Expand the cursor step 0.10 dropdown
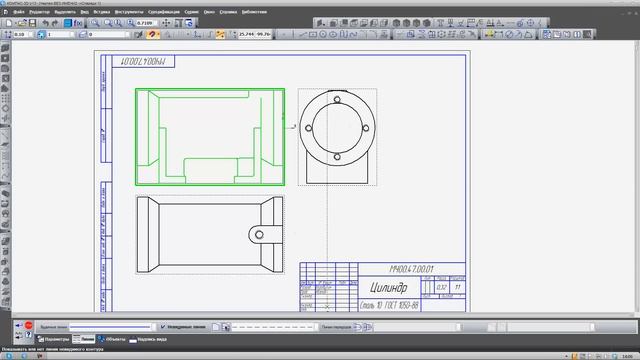Viewport: 640px width, 360px height. pos(31,35)
